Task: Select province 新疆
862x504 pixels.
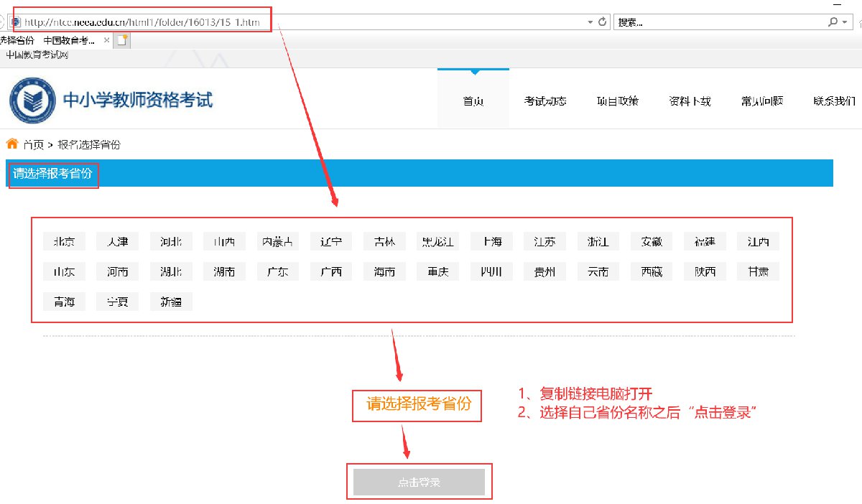Action: click(171, 302)
